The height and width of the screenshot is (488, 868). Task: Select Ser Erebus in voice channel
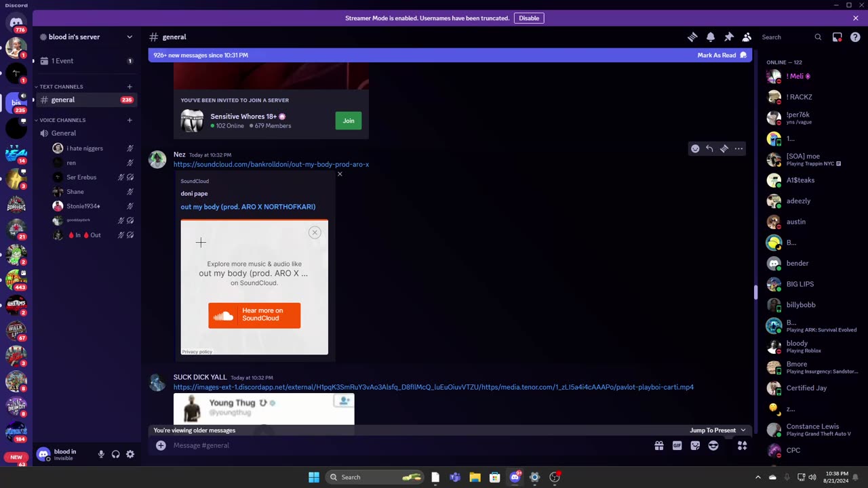tap(81, 177)
